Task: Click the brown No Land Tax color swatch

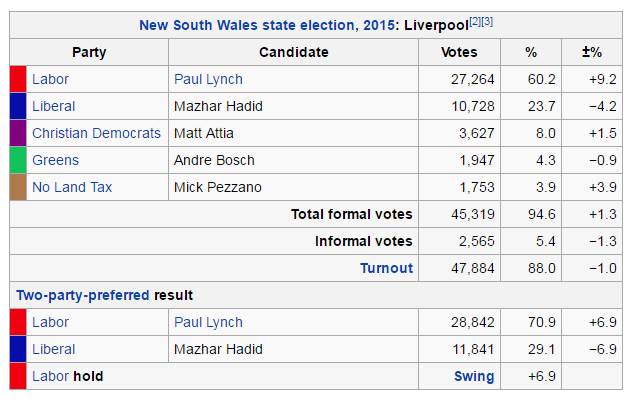Action: pyautogui.click(x=18, y=187)
